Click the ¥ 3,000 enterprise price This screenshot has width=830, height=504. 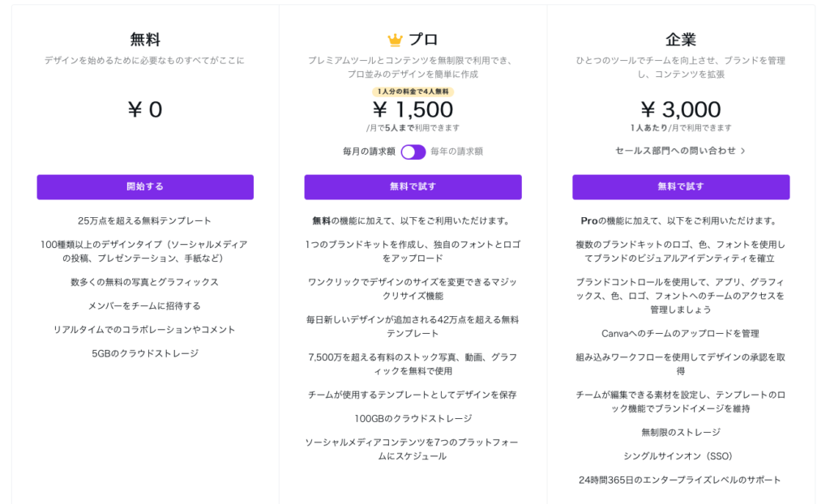coord(681,109)
